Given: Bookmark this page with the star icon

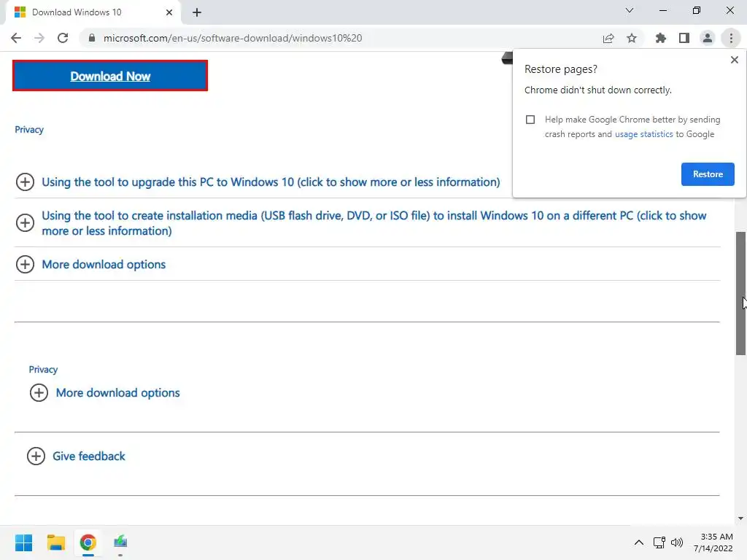Looking at the screenshot, I should [x=632, y=38].
